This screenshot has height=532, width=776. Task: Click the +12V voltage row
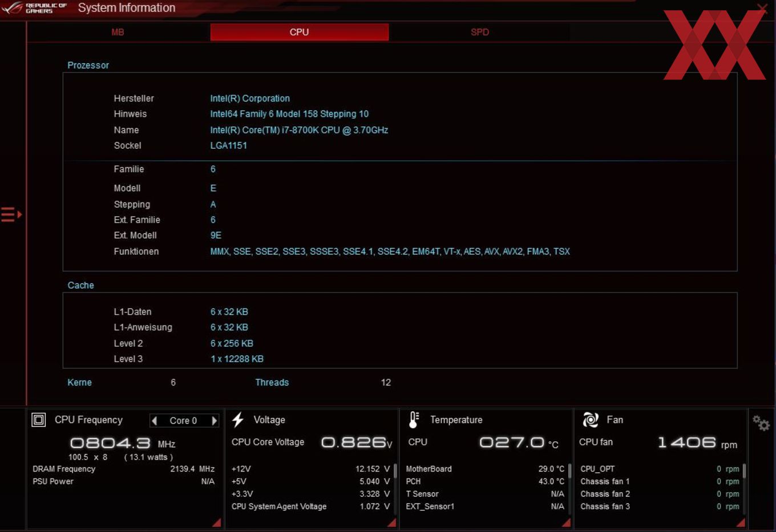(311, 469)
